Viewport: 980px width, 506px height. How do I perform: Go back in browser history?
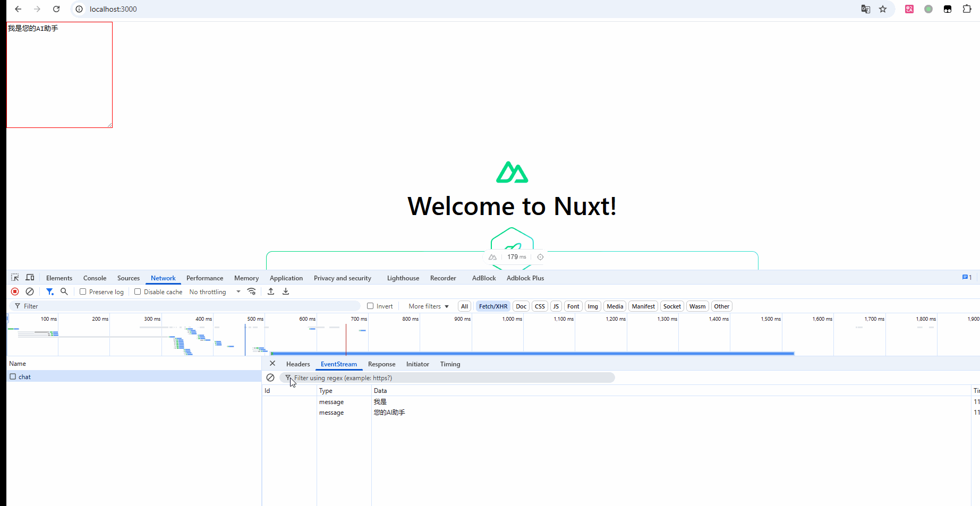click(x=18, y=9)
